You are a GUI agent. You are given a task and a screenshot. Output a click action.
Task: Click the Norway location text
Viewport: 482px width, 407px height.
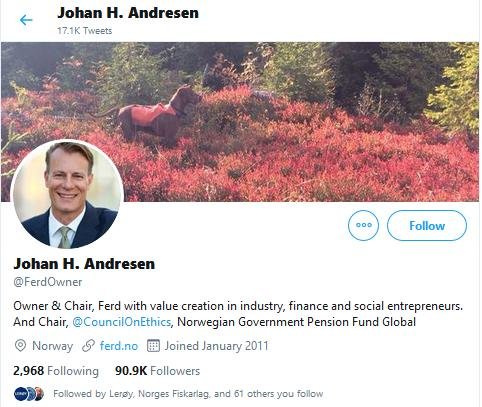[x=52, y=346]
